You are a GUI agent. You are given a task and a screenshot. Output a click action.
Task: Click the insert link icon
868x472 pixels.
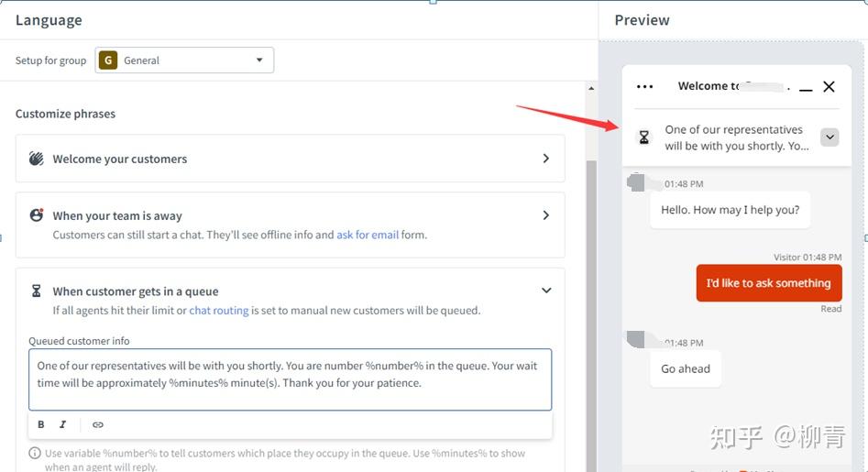(x=98, y=424)
